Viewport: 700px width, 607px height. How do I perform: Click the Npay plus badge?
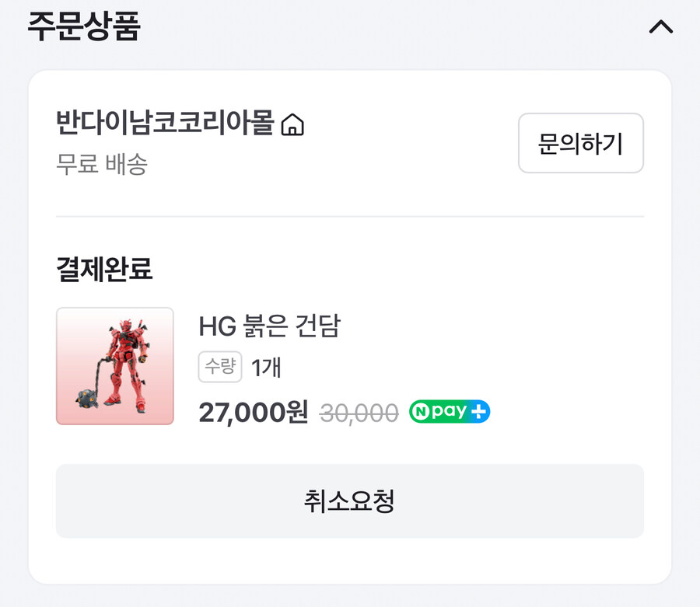coord(450,412)
